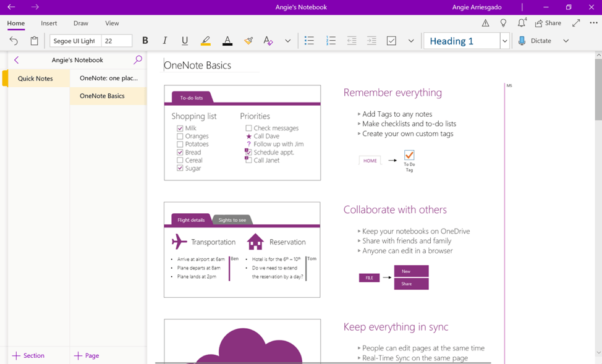Go back with the title bar arrow
602x364 pixels.
(x=11, y=7)
